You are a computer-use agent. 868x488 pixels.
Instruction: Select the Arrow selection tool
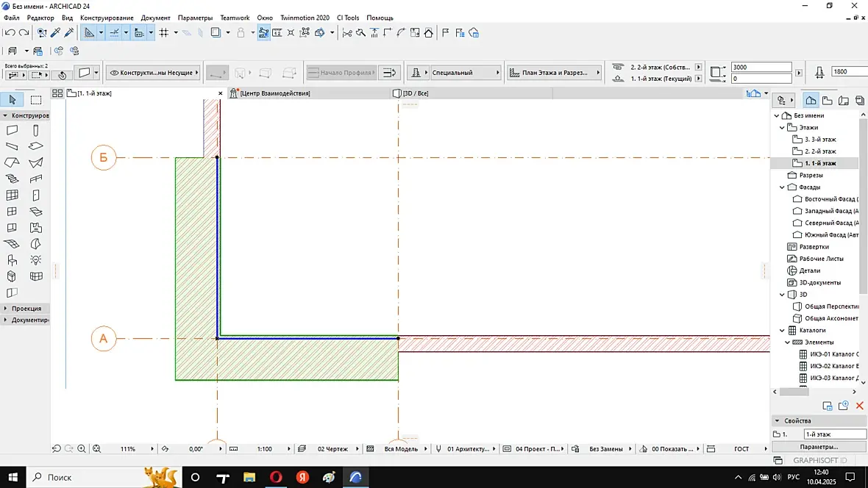13,100
